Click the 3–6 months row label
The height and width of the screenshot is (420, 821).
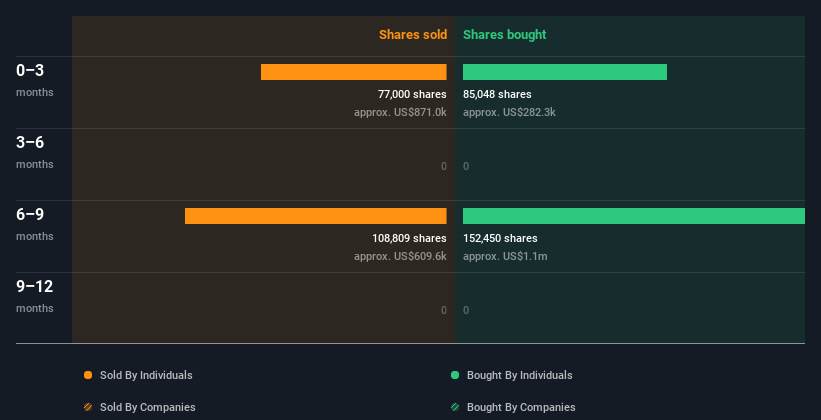35,152
